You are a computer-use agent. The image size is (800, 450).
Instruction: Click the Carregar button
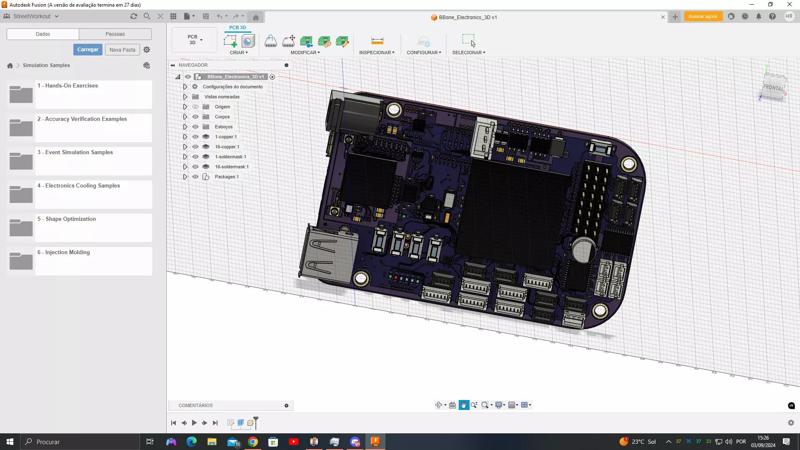click(x=88, y=49)
